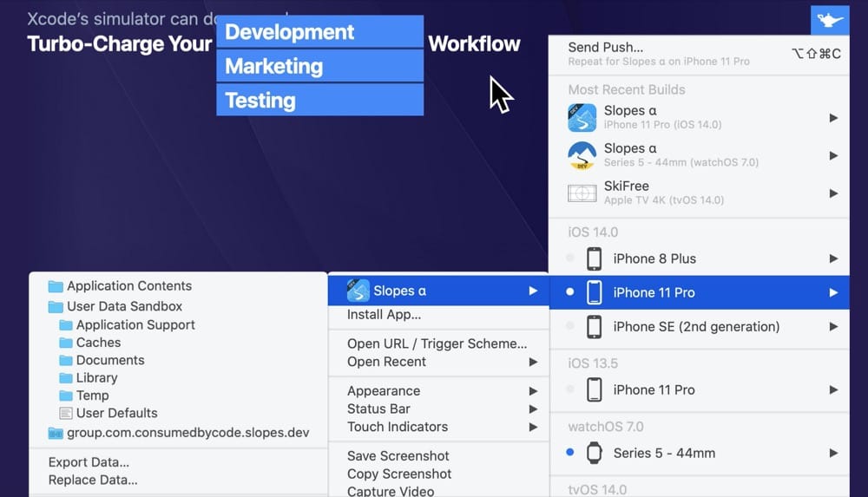
Task: Click the "iPhone SE (2nd generation)" label
Action: click(x=696, y=326)
